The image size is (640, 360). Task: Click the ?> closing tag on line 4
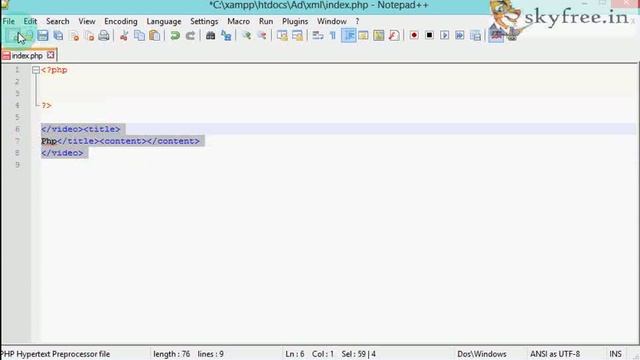point(47,105)
